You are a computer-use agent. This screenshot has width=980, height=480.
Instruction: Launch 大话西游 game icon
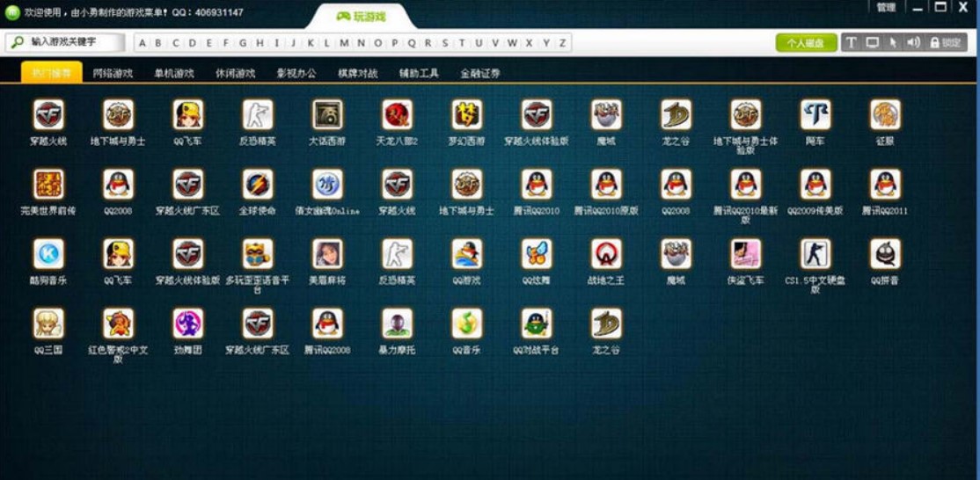(327, 115)
